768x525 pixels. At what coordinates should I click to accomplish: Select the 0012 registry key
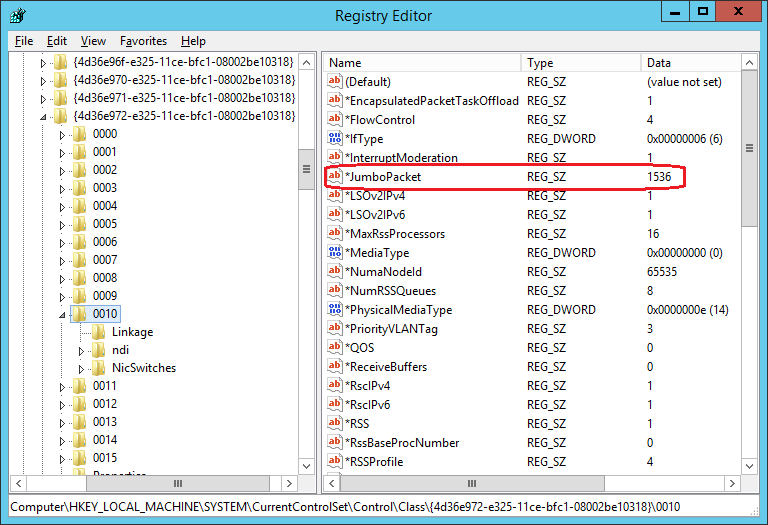coord(104,404)
